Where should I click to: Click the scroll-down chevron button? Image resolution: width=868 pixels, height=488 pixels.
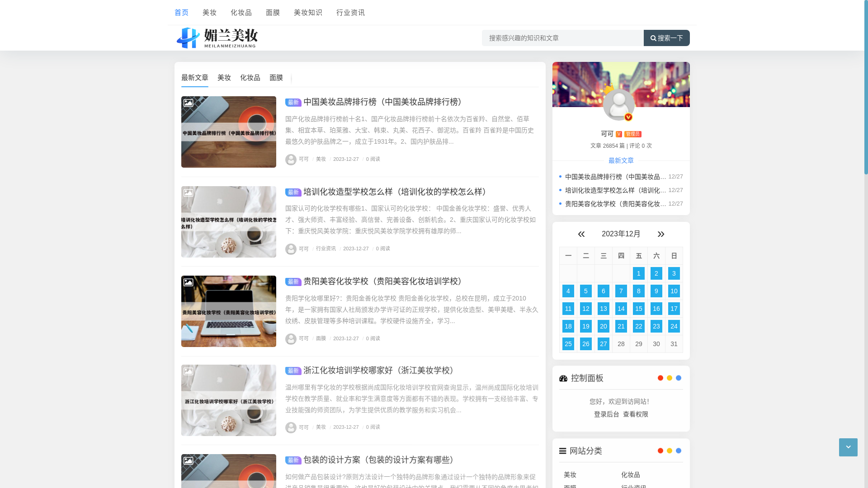click(x=848, y=447)
